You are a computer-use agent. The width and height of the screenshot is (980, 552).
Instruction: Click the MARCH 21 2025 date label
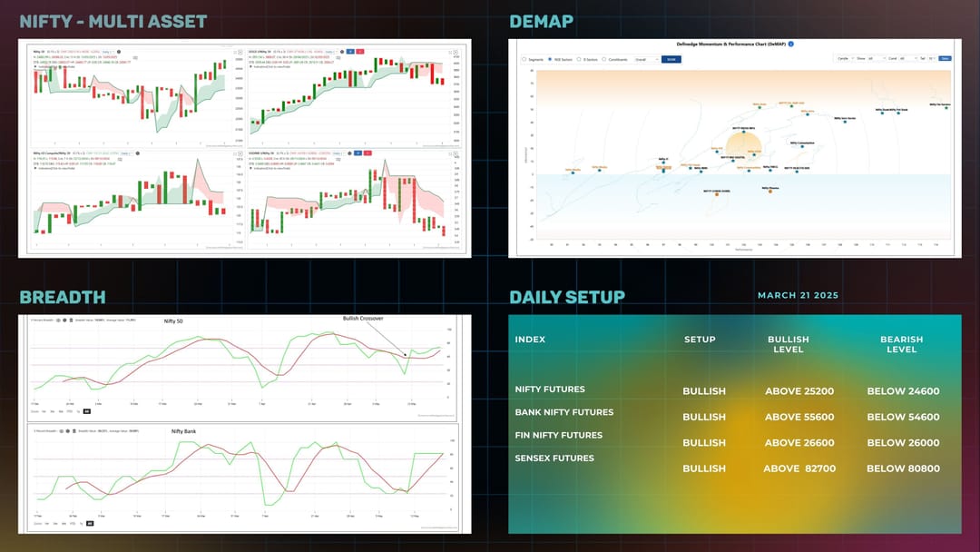pos(799,295)
